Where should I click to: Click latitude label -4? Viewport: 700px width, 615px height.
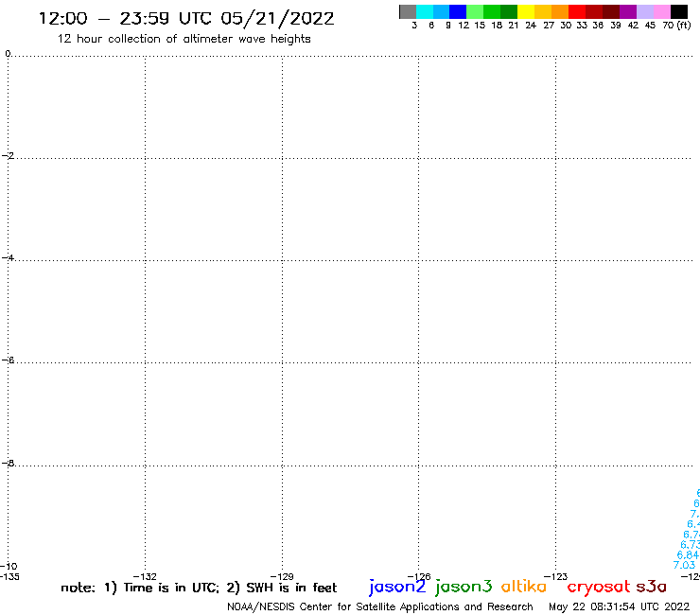click(8, 257)
